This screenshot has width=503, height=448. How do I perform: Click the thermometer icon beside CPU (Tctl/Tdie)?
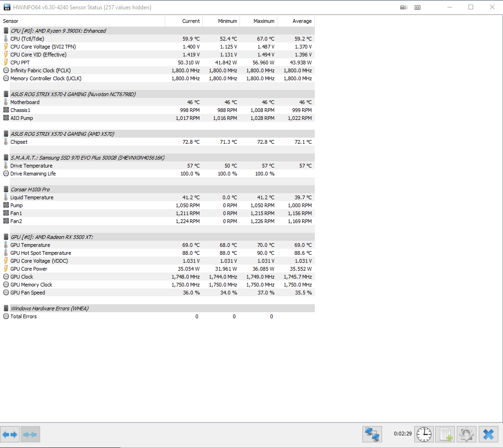[x=6, y=39]
